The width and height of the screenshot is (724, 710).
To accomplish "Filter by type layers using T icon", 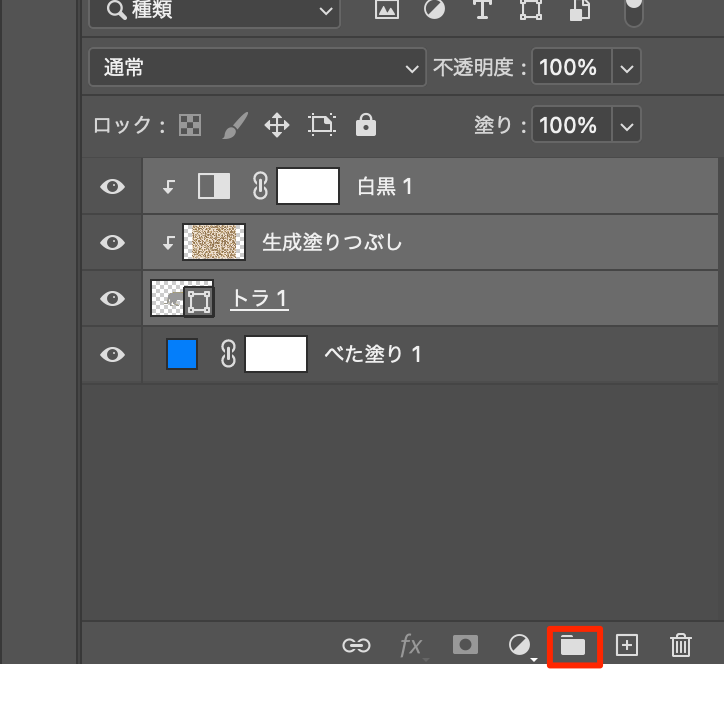I will [x=482, y=10].
